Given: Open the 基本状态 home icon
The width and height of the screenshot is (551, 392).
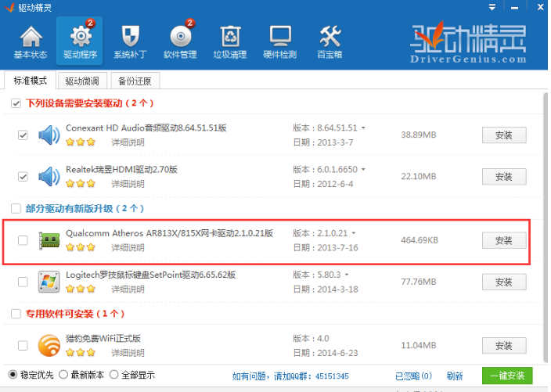Looking at the screenshot, I should (x=31, y=37).
